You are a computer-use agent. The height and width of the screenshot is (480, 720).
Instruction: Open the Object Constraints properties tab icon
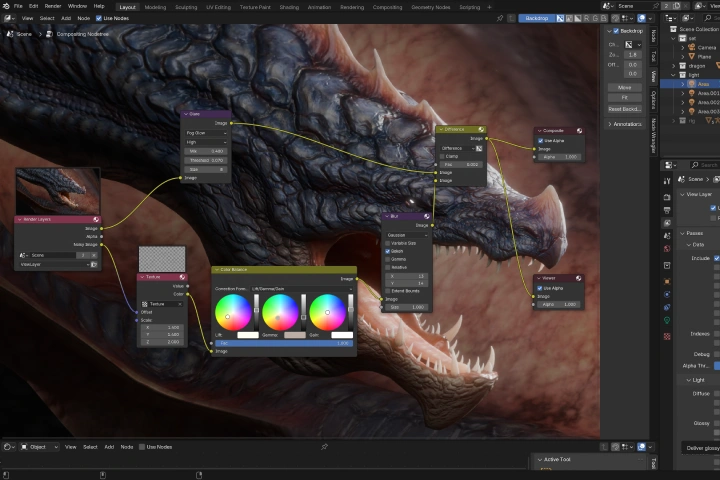pos(667,307)
